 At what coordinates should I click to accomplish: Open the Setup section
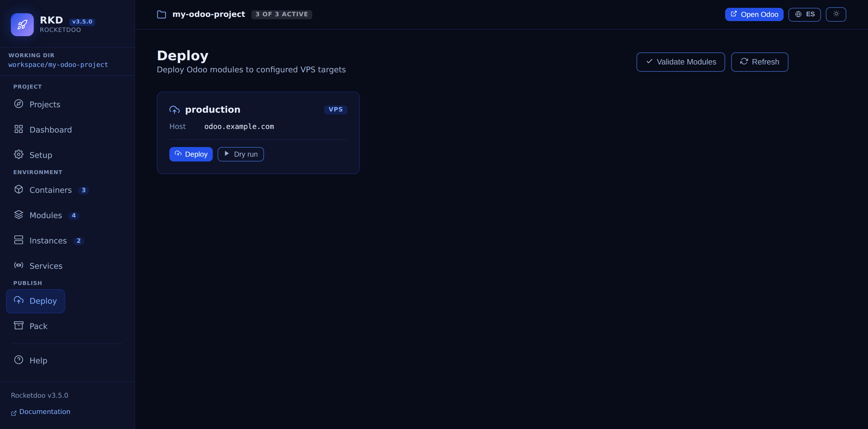click(33, 155)
